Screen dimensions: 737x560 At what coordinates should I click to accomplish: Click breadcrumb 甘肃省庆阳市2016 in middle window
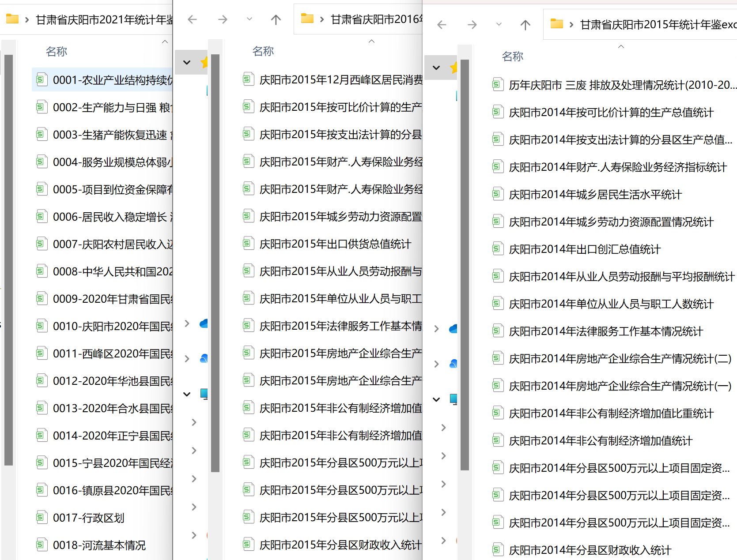pyautogui.click(x=377, y=19)
